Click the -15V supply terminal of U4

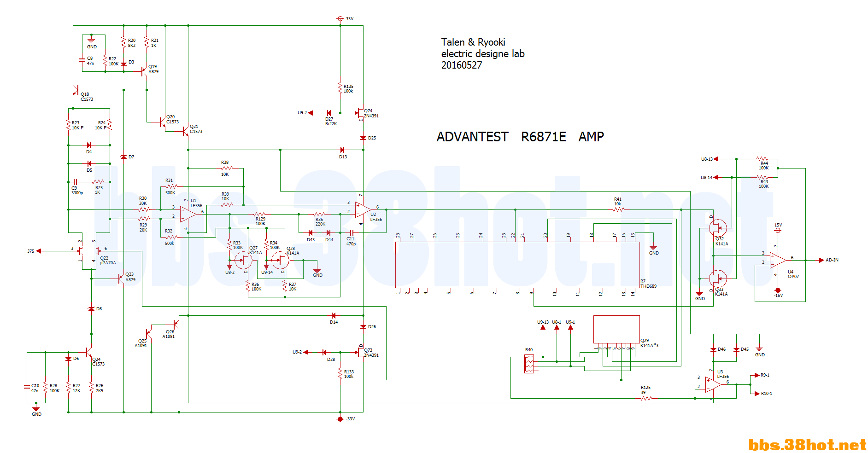(778, 290)
